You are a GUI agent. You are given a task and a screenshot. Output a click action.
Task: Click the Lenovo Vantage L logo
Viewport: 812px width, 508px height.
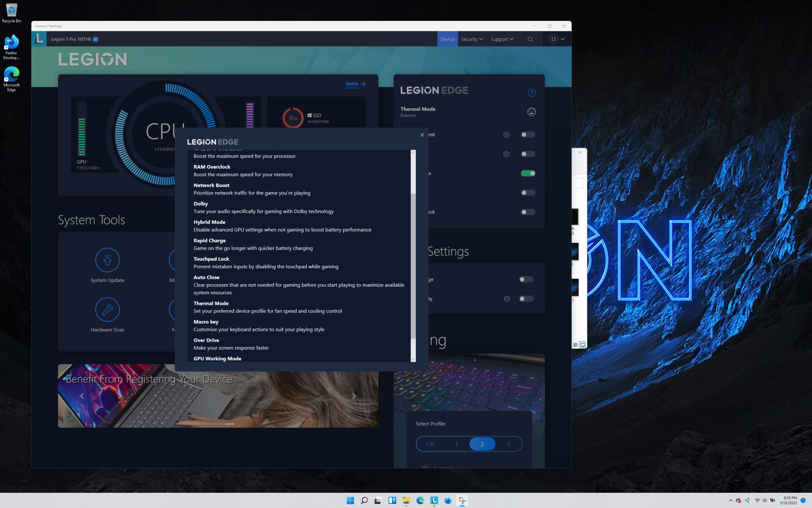[39, 39]
